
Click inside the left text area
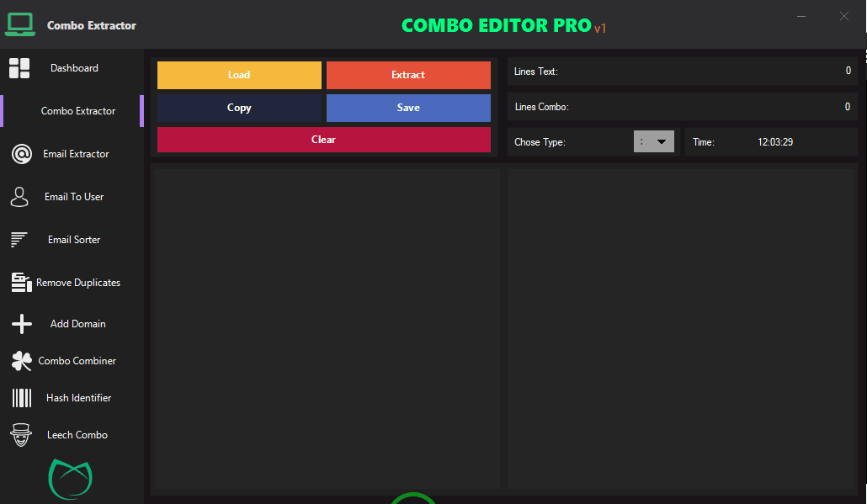coord(325,326)
